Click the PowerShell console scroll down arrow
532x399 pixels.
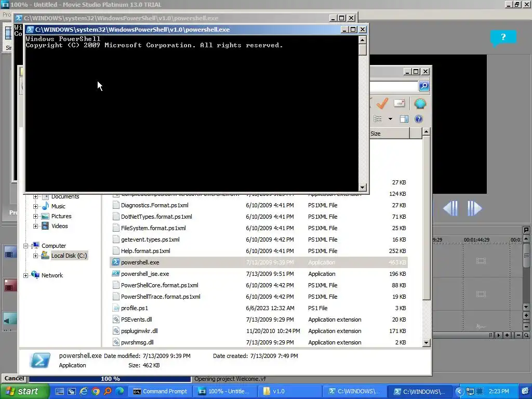point(362,187)
